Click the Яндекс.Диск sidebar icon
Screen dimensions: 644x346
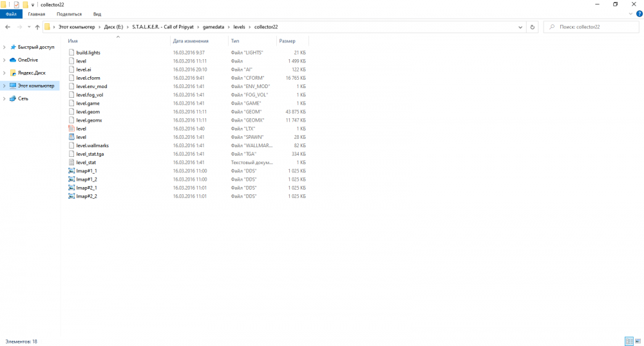(x=13, y=73)
